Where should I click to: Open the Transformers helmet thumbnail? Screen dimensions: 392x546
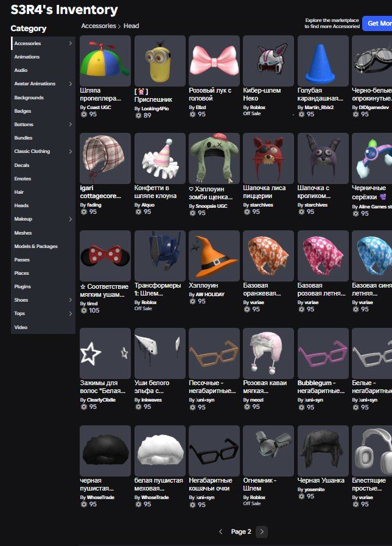tap(159, 255)
